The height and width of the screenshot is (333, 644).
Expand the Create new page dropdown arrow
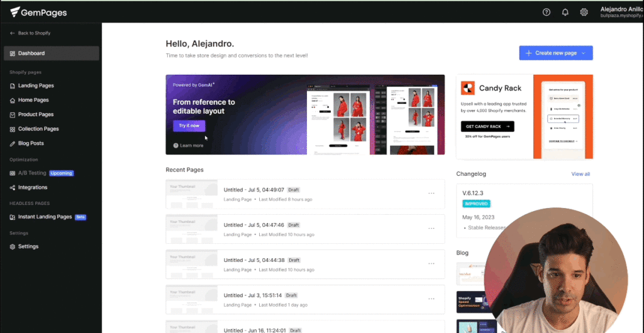coord(583,53)
